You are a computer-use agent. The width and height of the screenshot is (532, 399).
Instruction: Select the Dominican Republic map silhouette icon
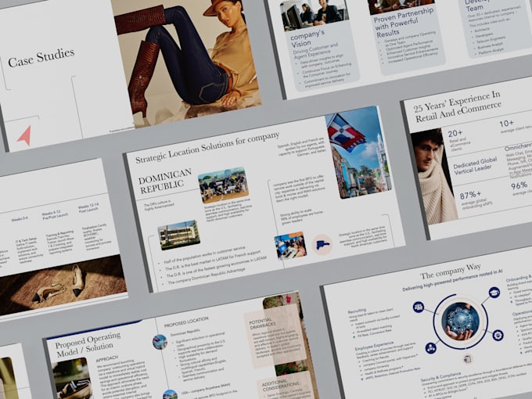[322, 245]
